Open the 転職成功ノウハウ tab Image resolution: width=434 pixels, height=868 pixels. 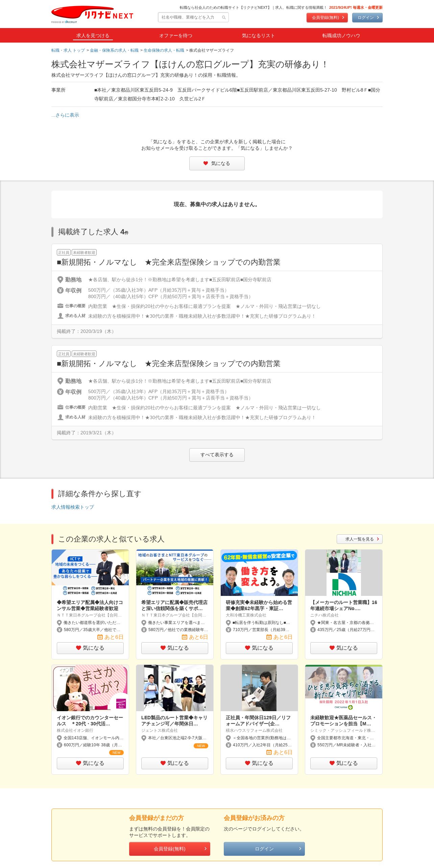pos(341,35)
